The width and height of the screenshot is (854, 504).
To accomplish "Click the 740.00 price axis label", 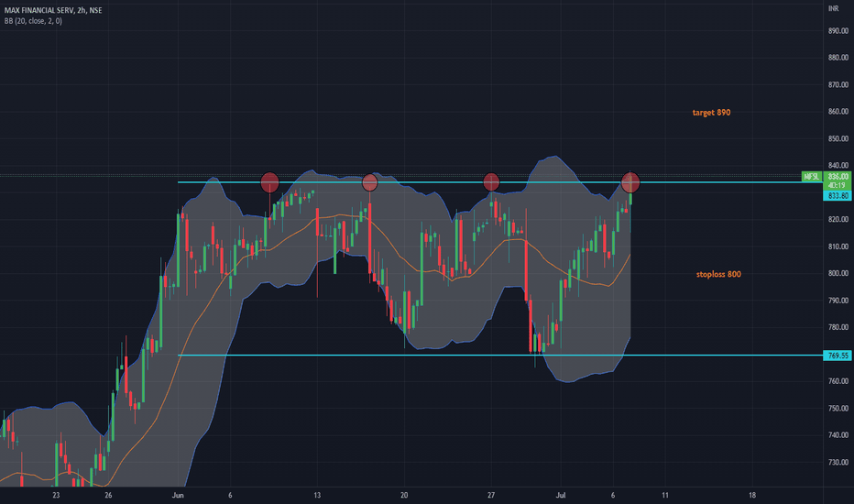I will click(838, 434).
